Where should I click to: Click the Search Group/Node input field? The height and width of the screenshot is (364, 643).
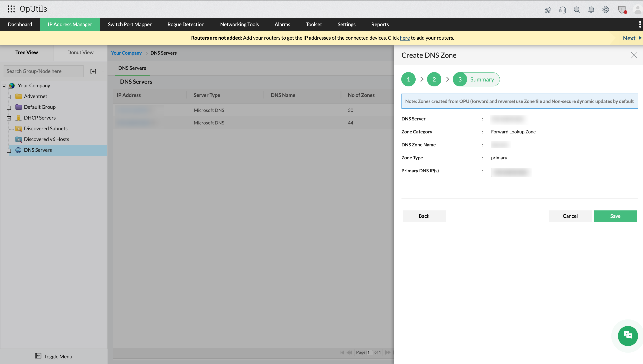point(43,71)
